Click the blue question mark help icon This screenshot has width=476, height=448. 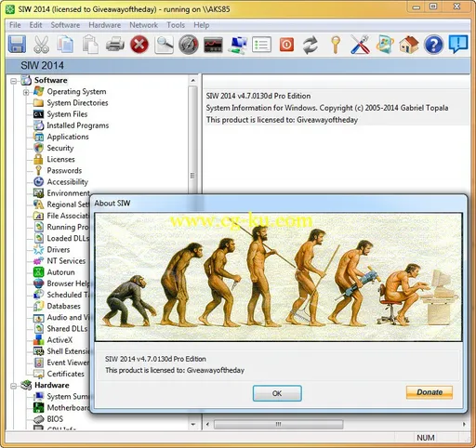[433, 45]
